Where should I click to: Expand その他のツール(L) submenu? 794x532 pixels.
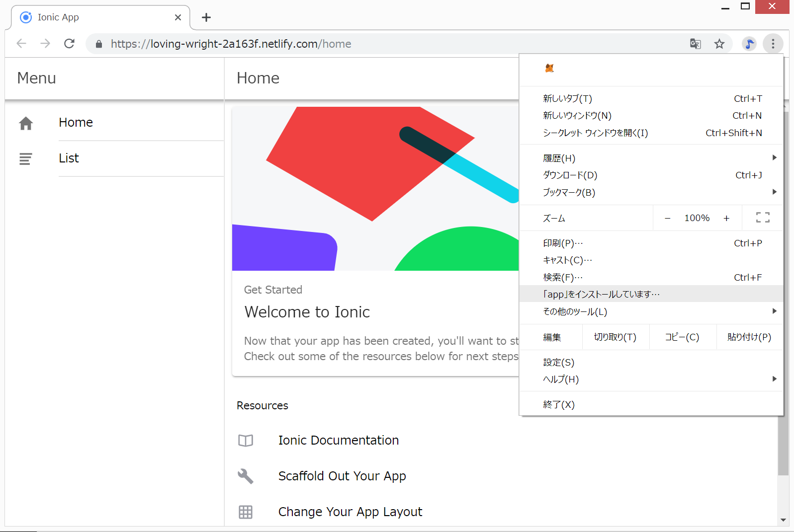[x=651, y=311]
